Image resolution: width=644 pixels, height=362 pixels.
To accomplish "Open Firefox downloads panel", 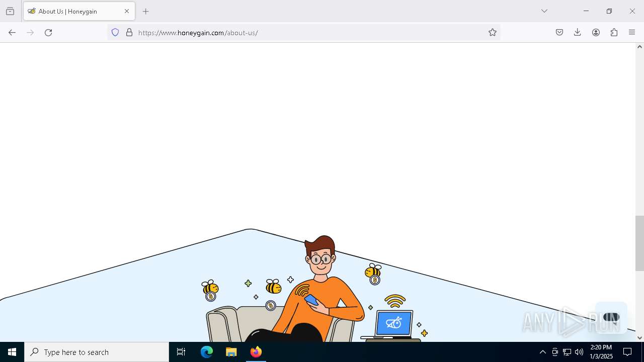I will tap(578, 32).
